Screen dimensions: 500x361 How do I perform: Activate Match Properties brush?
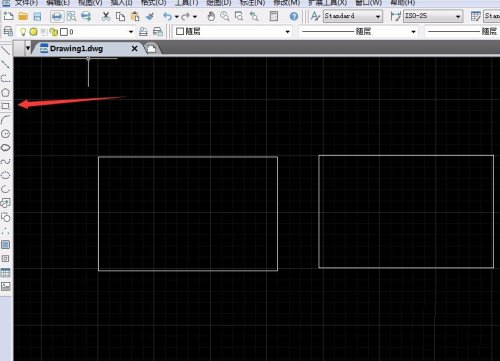(x=150, y=16)
